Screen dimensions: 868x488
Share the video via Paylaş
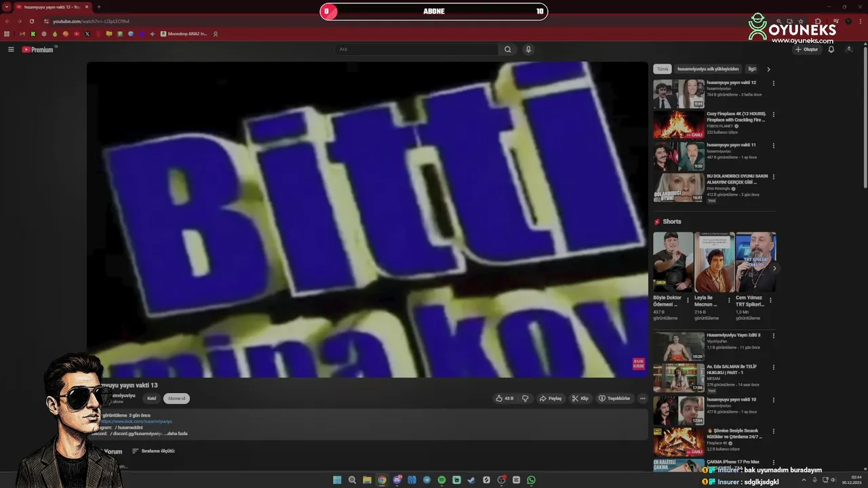click(551, 399)
